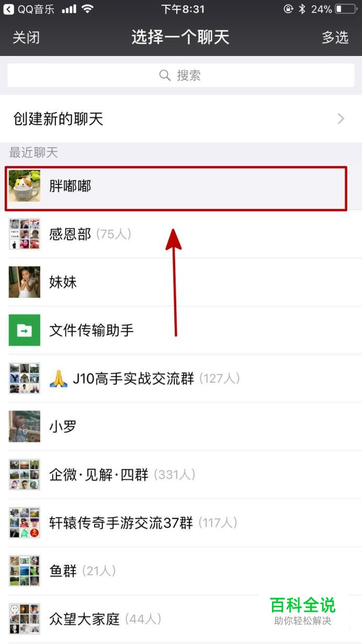Tap the green 文件传输助手 folder icon

click(24, 330)
